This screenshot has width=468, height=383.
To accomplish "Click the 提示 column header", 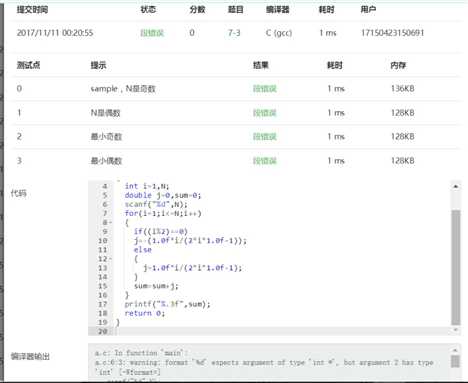I will 98,65.
